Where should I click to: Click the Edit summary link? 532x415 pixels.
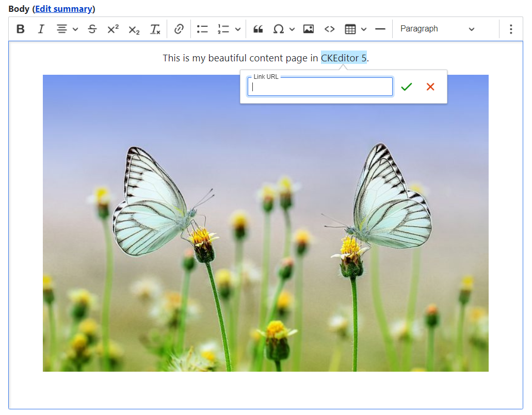63,8
